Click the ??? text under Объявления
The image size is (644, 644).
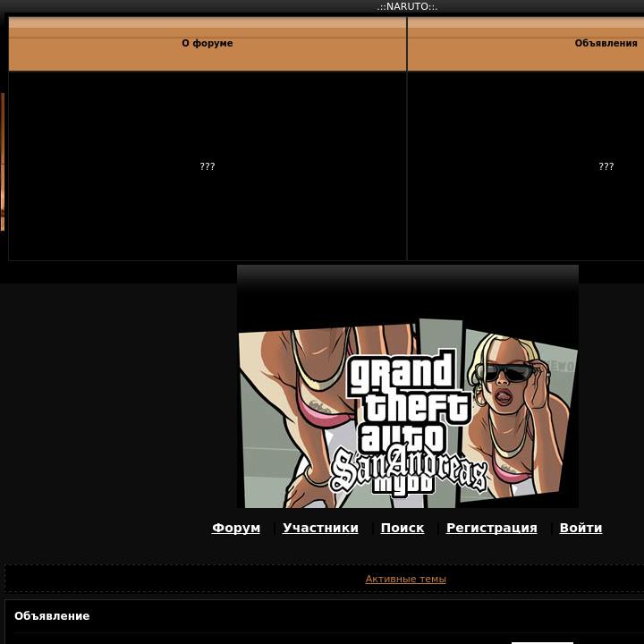606,166
